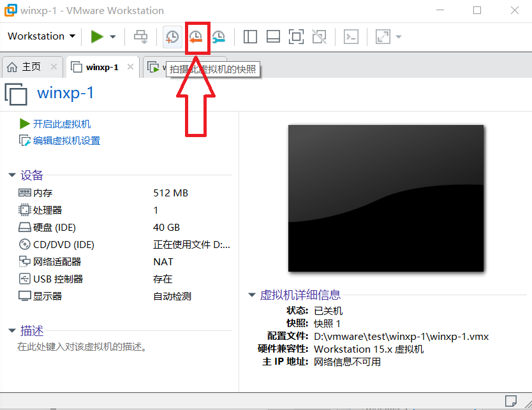Click Workstation 15.x 虚拟机 compatibility text
Screen dimensions: 532x410
pyautogui.click(x=369, y=349)
